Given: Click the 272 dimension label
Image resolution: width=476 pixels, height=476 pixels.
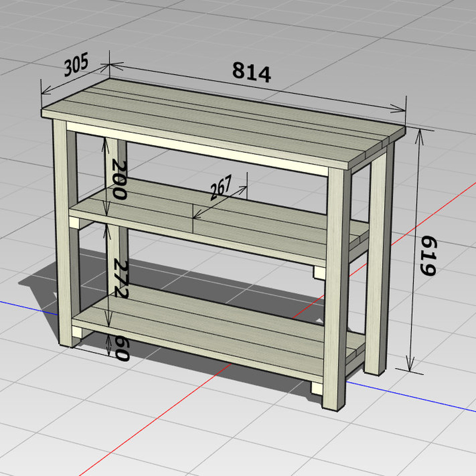Looking at the screenshot, I should (121, 279).
